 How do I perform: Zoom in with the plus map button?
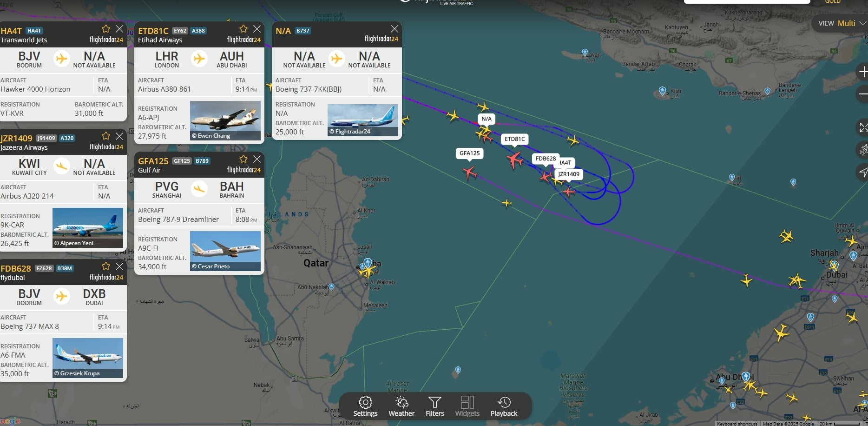(863, 72)
